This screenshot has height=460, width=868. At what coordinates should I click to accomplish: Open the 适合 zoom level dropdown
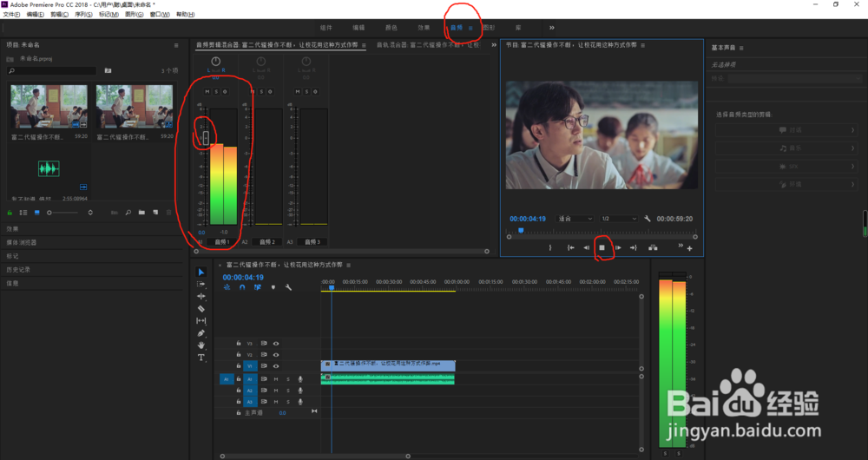pos(575,219)
